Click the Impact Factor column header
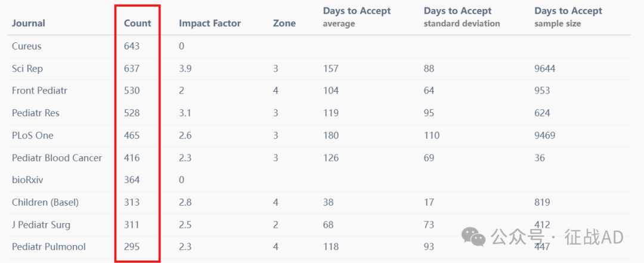This screenshot has width=644, height=263. [210, 23]
